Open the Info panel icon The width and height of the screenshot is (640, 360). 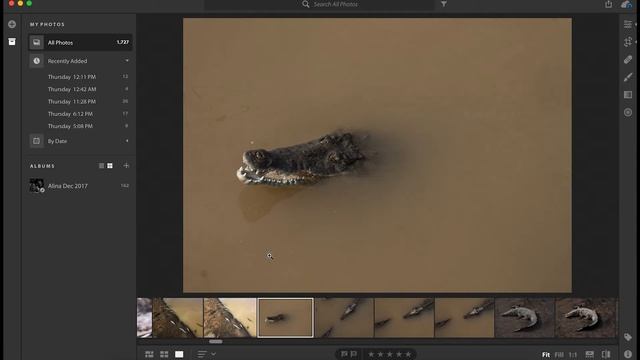(x=628, y=354)
